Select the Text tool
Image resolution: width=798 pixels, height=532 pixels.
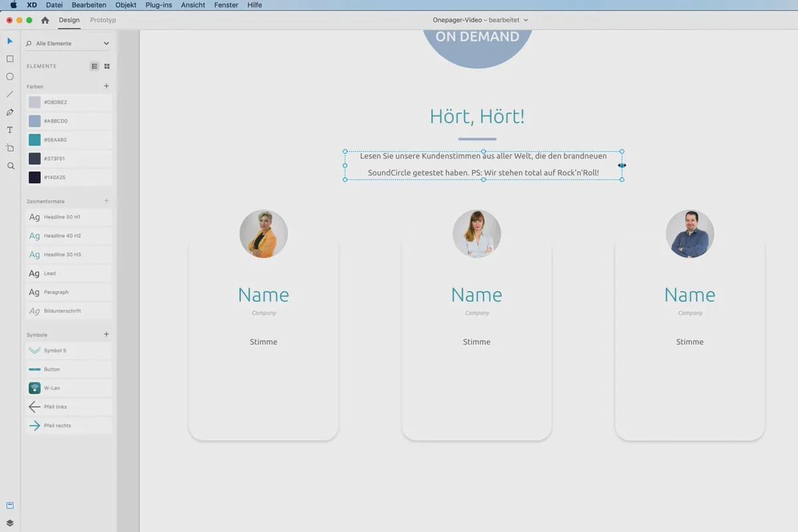(x=10, y=130)
